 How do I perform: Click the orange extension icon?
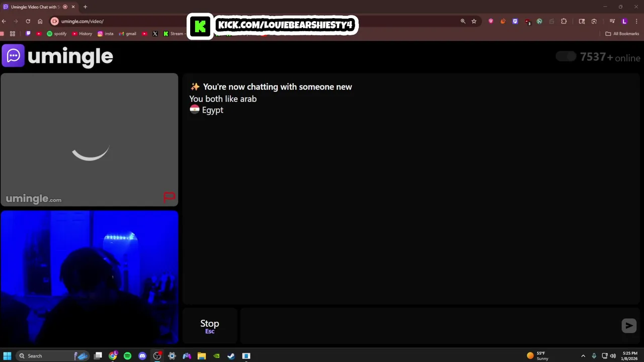pyautogui.click(x=503, y=21)
